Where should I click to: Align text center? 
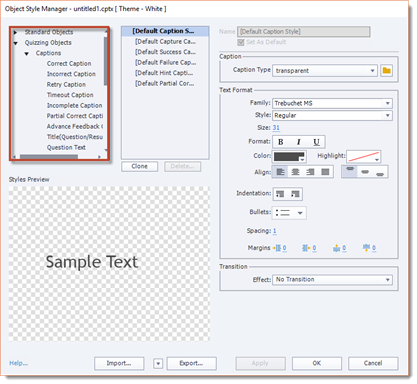pos(295,172)
